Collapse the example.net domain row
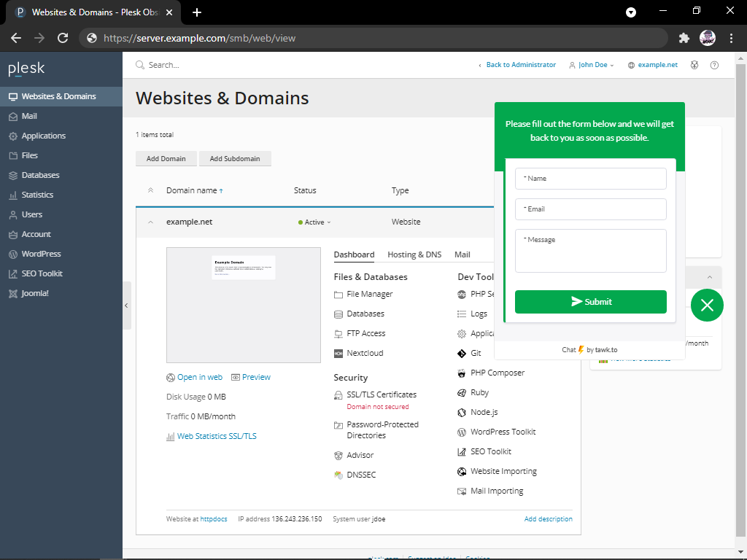The height and width of the screenshot is (560, 747). pyautogui.click(x=151, y=222)
